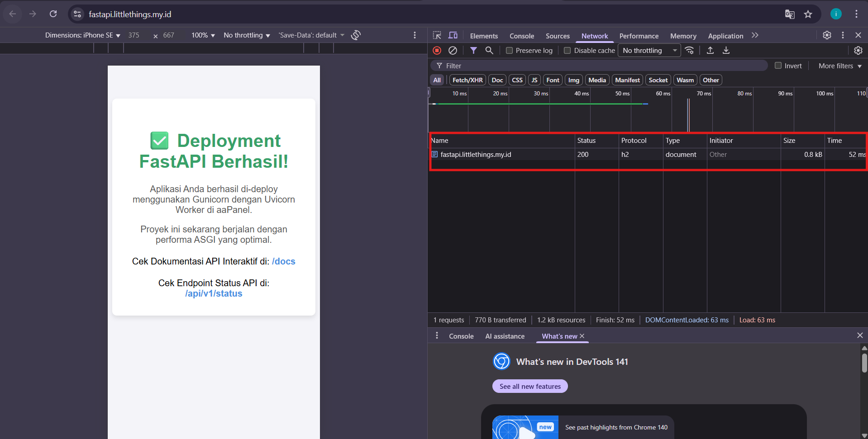Switch to the Sources tab
This screenshot has height=439, width=868.
pos(558,36)
